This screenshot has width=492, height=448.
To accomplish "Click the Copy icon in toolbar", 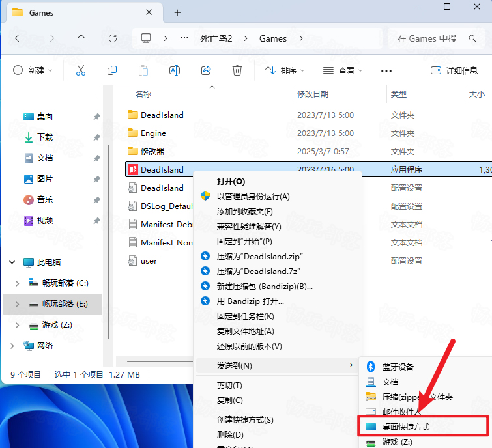I will click(x=112, y=70).
